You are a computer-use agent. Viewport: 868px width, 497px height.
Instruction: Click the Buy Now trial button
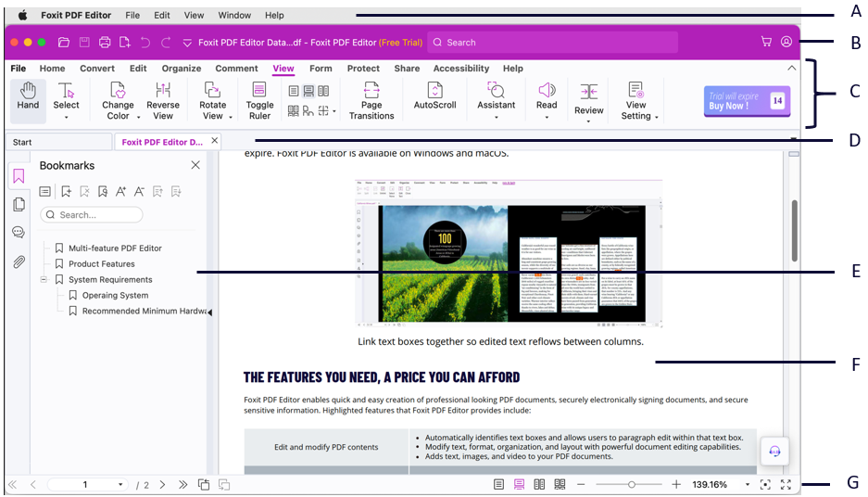(x=747, y=101)
